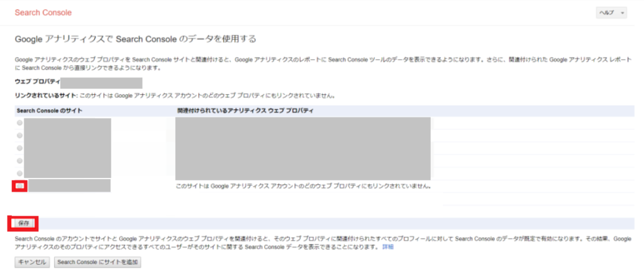Click the Search Console logo link
This screenshot has height=274, width=644.
point(43,13)
